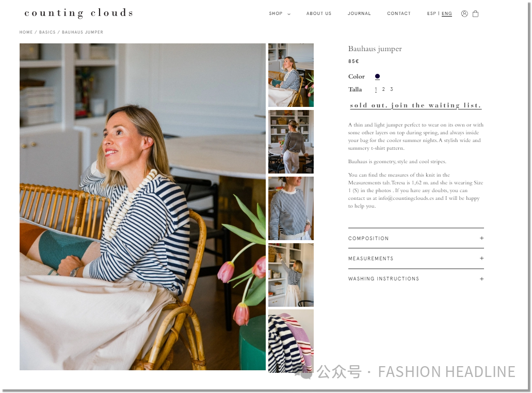The image size is (532, 393).
Task: Open the user account icon
Action: [464, 13]
